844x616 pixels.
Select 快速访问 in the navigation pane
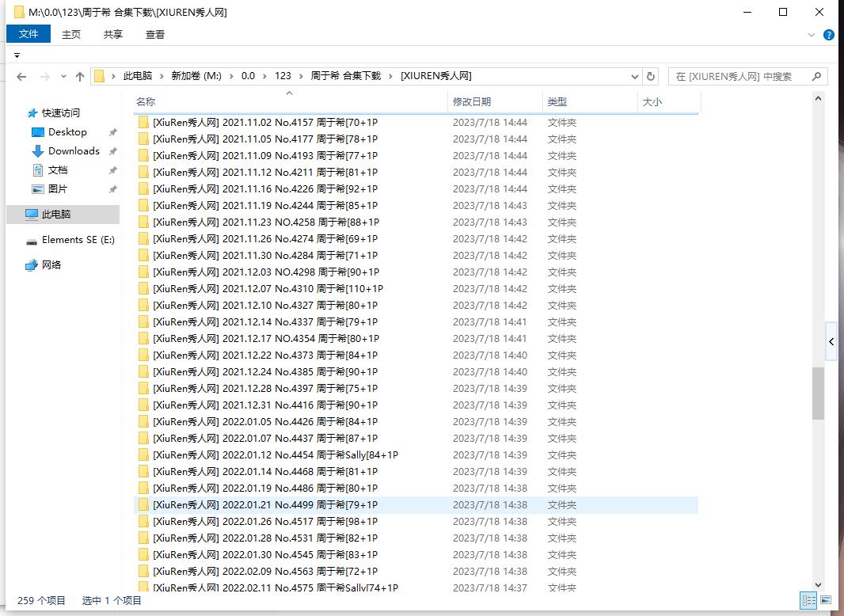click(61, 113)
